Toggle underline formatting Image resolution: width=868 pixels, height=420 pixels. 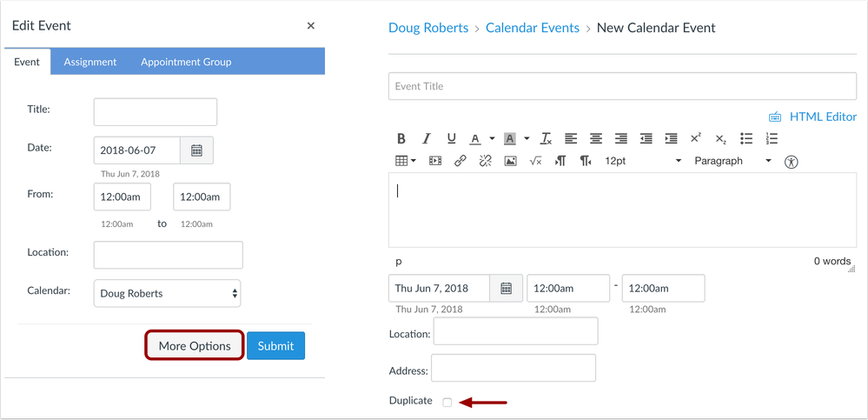tap(451, 138)
